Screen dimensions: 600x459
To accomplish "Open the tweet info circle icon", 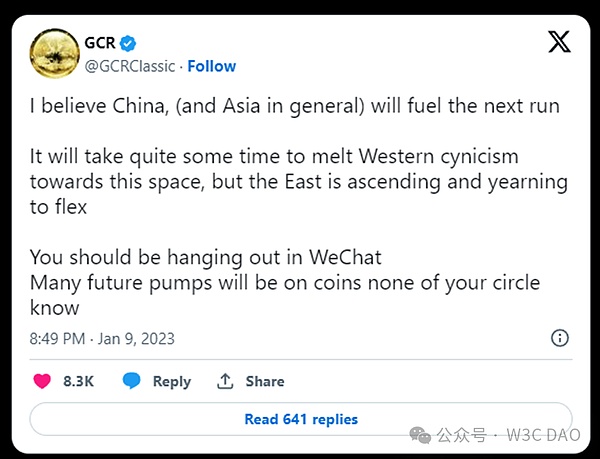I will [560, 338].
